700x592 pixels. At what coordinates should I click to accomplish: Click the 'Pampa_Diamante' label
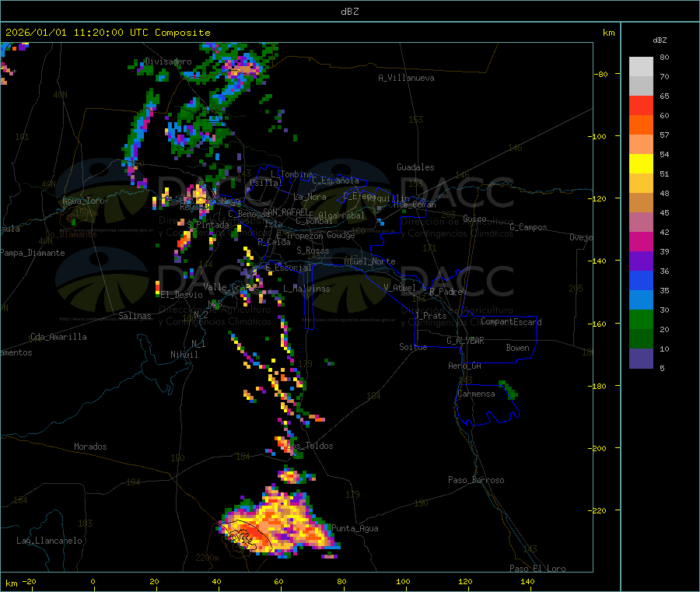click(33, 253)
